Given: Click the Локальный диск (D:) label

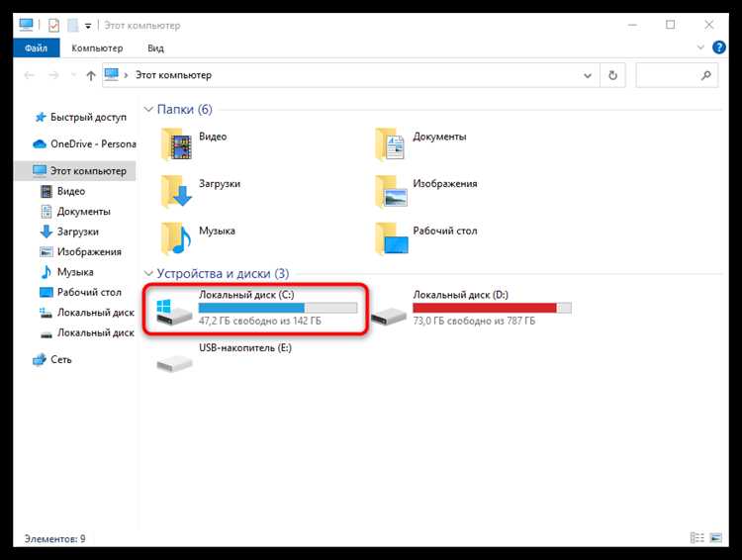Looking at the screenshot, I should pos(460,295).
